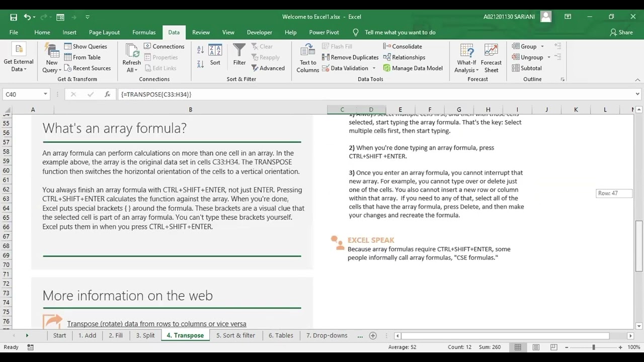Sort A to Z ascending

pos(200,50)
